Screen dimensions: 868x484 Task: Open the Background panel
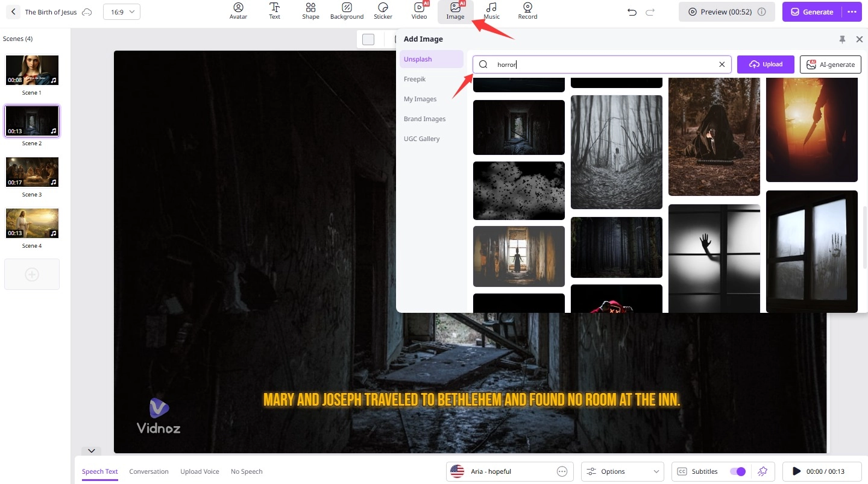(x=347, y=11)
